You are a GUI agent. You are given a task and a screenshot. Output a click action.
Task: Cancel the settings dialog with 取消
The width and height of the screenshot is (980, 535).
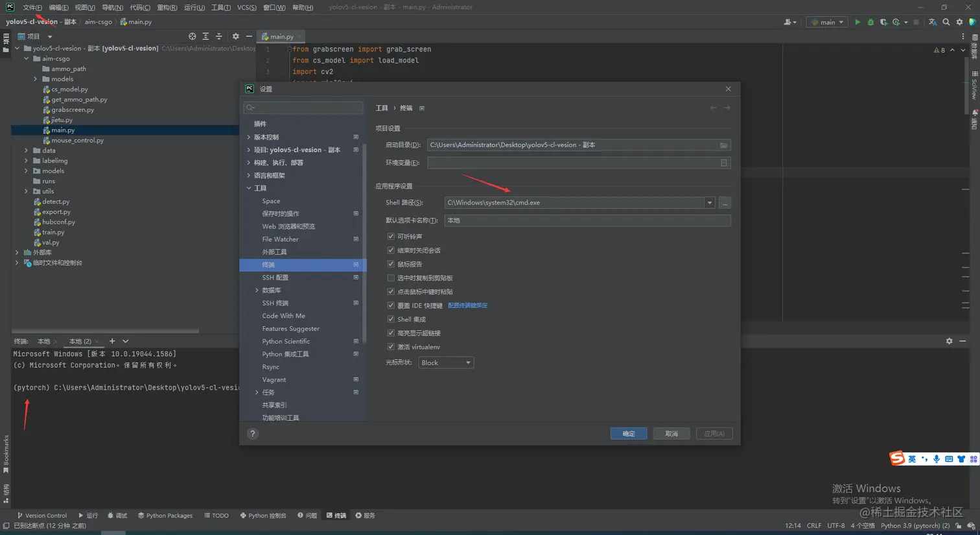click(671, 434)
